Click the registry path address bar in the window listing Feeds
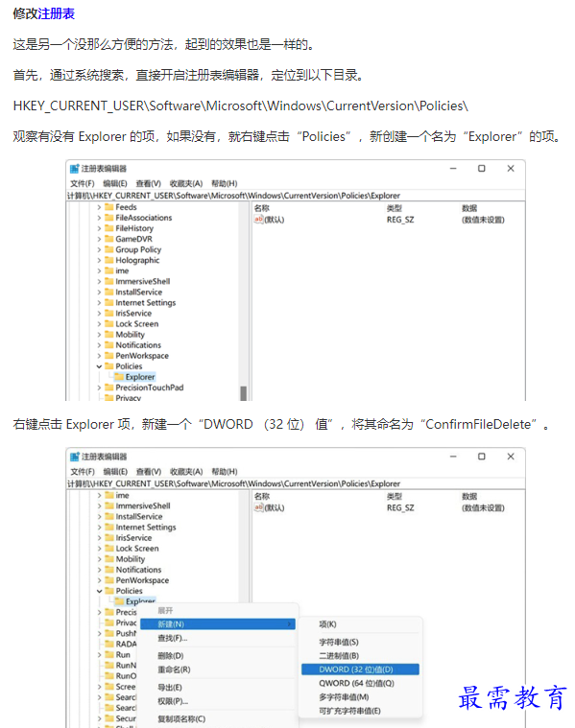The height and width of the screenshot is (728, 575). [x=296, y=196]
